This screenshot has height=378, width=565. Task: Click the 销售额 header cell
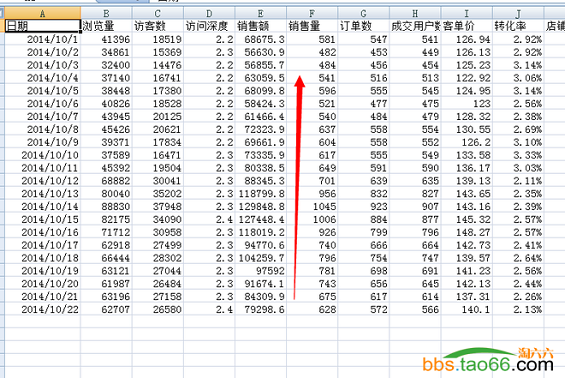[261, 26]
